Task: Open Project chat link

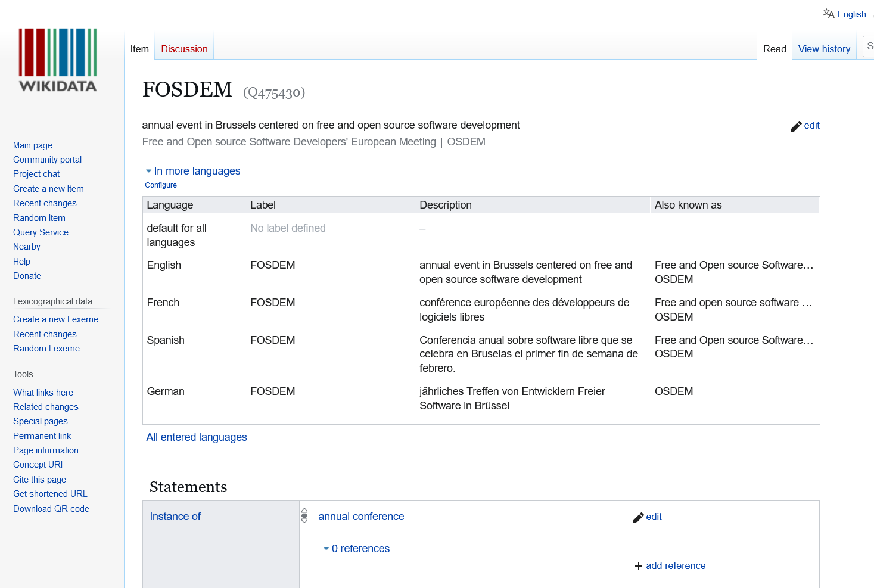Action: pyautogui.click(x=36, y=174)
